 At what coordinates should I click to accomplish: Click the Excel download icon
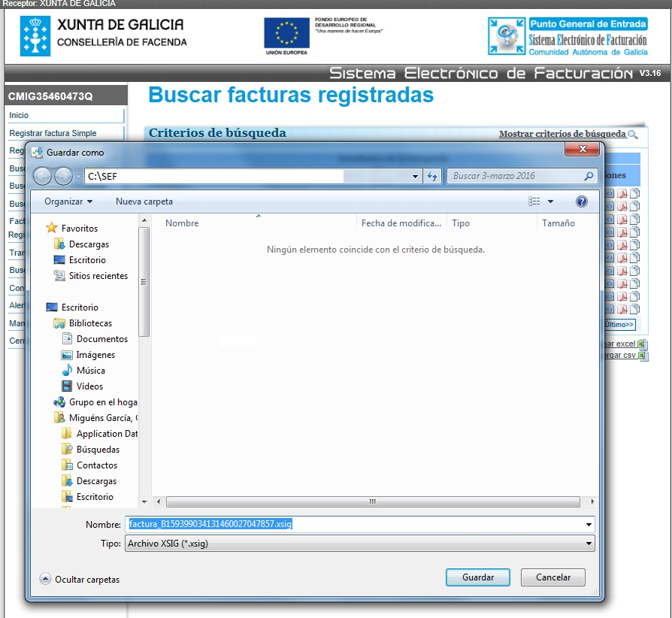click(x=642, y=344)
